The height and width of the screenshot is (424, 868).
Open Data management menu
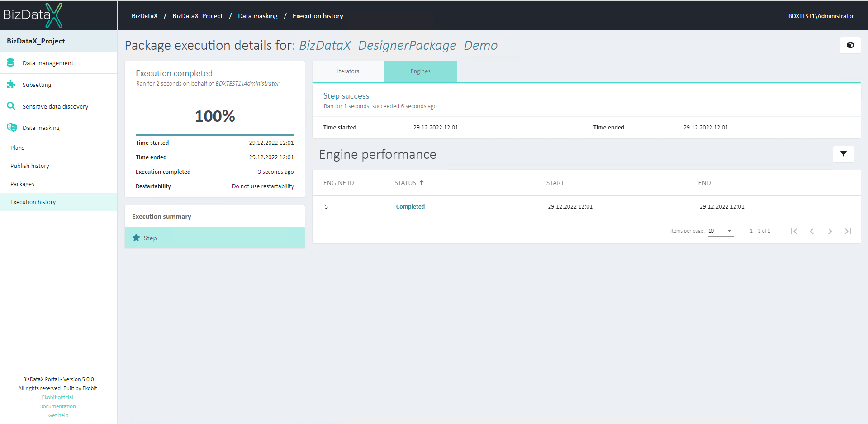click(59, 63)
